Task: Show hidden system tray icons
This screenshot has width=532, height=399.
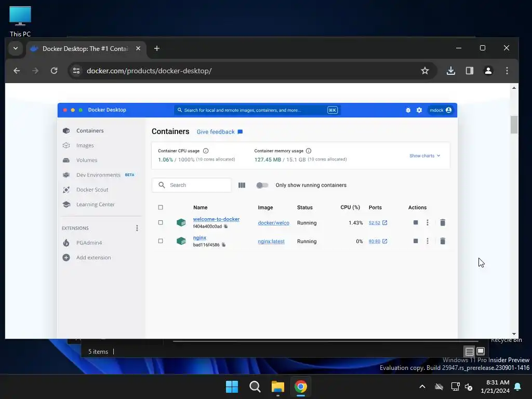Action: coord(422,387)
